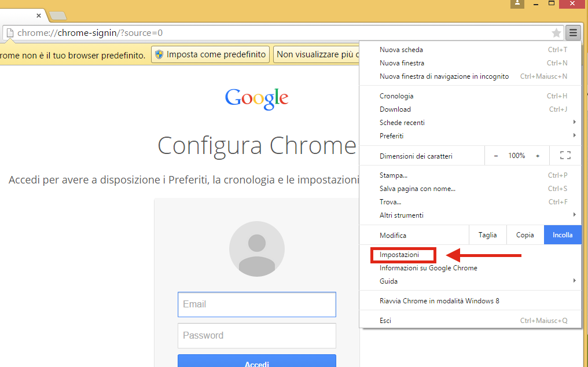
Task: Choose Esci to quit Chrome
Action: (x=471, y=321)
